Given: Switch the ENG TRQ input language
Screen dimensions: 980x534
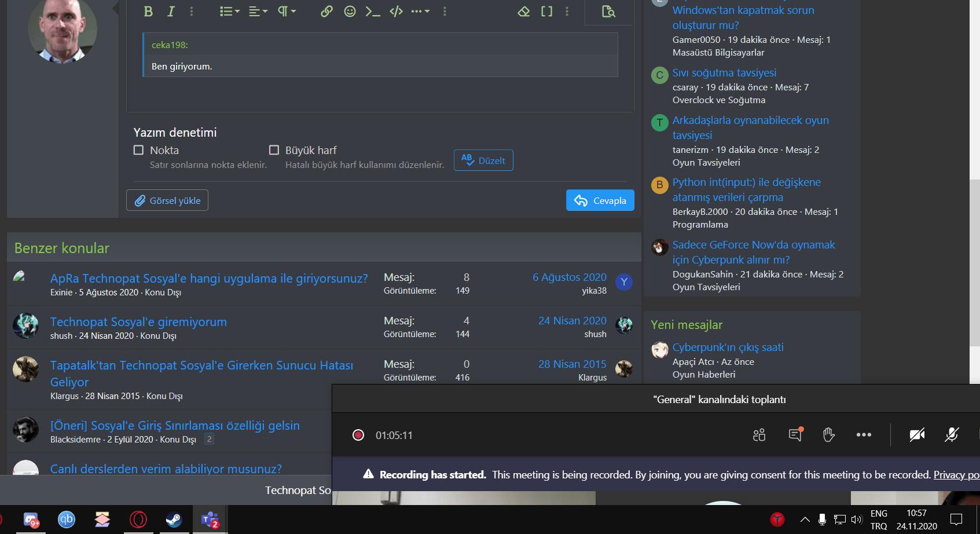Looking at the screenshot, I should click(x=879, y=520).
